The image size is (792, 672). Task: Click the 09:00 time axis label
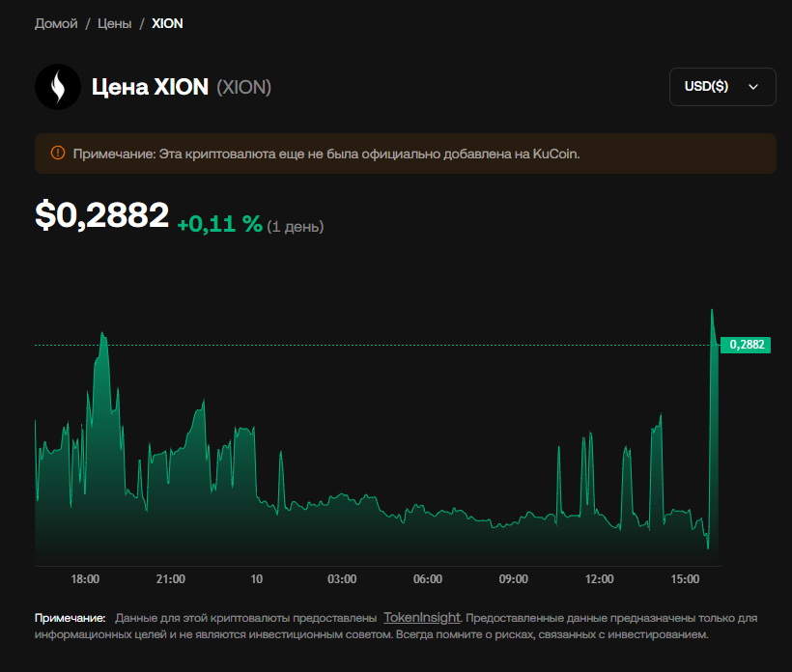(x=514, y=579)
